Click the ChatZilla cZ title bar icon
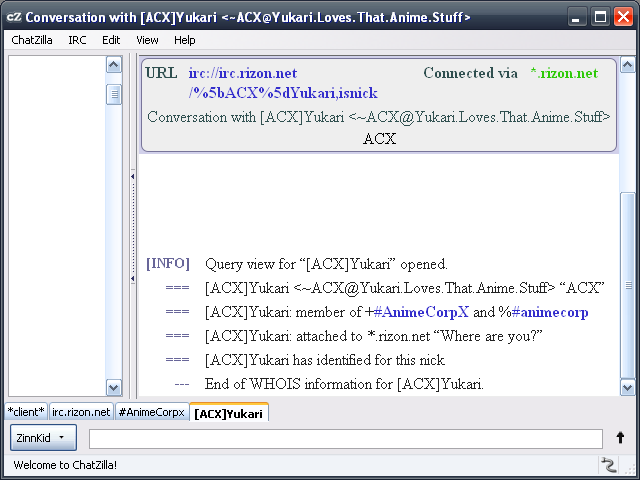Screen dimensions: 640x480 pyautogui.click(x=13, y=17)
